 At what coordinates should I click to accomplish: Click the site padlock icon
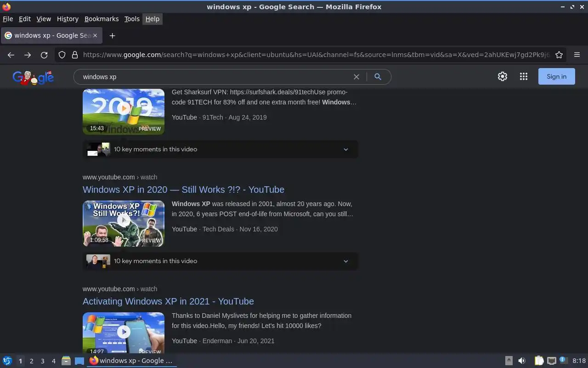coord(75,55)
